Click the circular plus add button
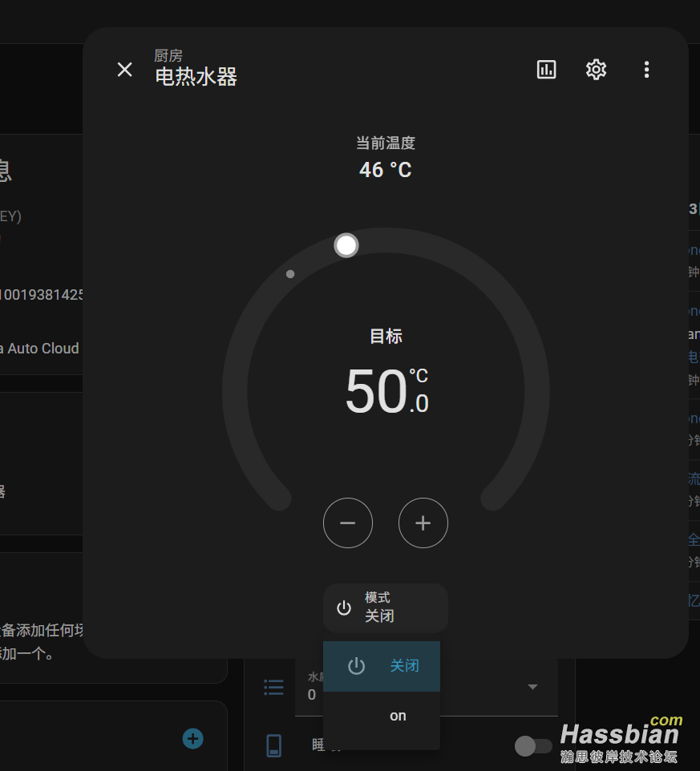Viewport: 700px width, 771px height. tap(193, 739)
